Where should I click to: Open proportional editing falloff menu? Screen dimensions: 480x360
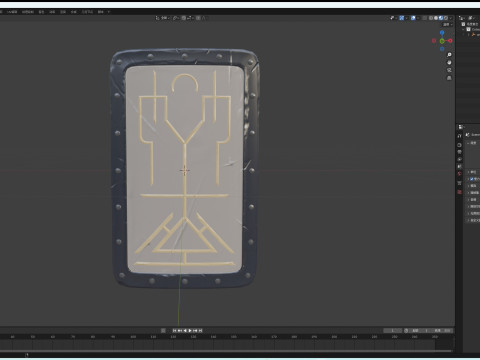pos(204,18)
